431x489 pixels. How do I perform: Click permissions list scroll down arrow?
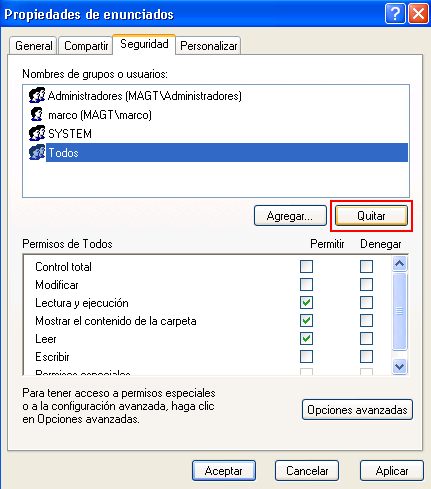pos(399,367)
